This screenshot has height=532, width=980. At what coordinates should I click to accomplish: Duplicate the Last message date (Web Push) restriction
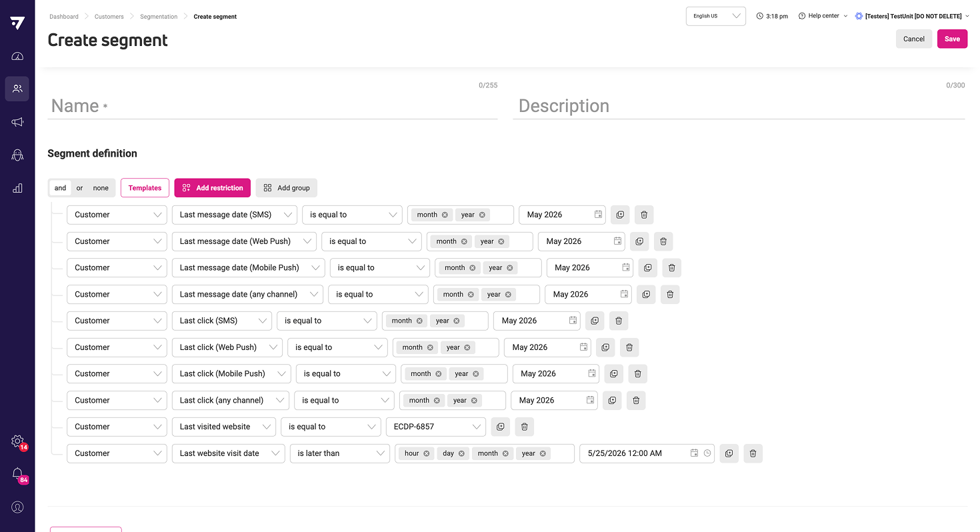[x=639, y=241]
